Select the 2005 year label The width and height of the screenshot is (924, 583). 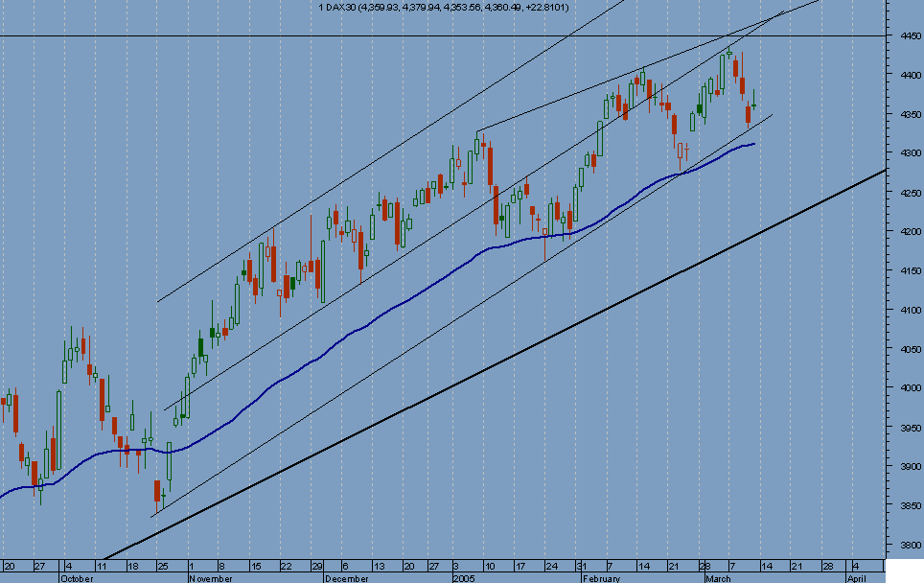point(464,578)
